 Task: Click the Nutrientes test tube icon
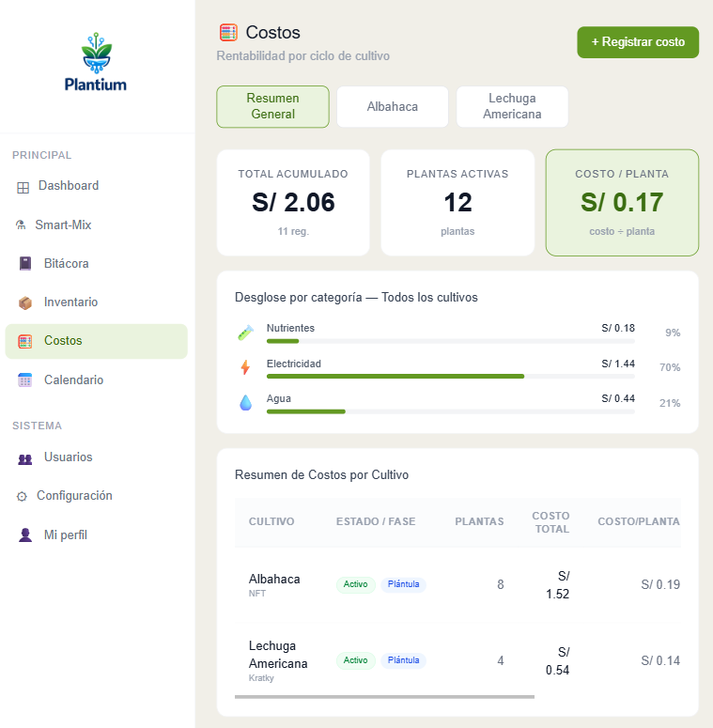coord(245,333)
